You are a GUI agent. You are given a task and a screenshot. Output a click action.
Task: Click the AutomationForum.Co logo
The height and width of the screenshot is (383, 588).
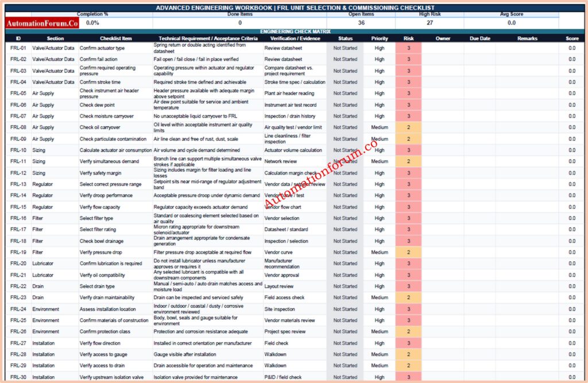pyautogui.click(x=42, y=24)
